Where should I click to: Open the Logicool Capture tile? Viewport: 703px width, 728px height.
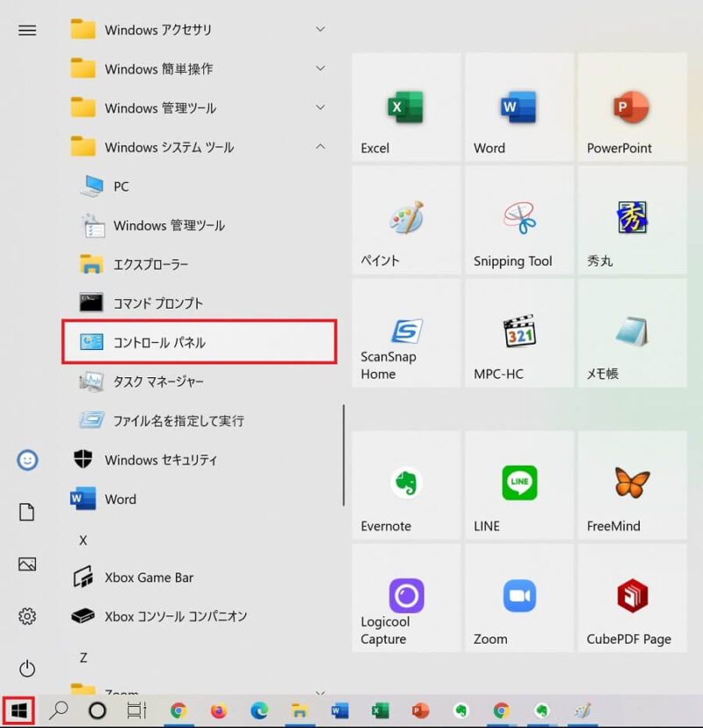point(406,599)
